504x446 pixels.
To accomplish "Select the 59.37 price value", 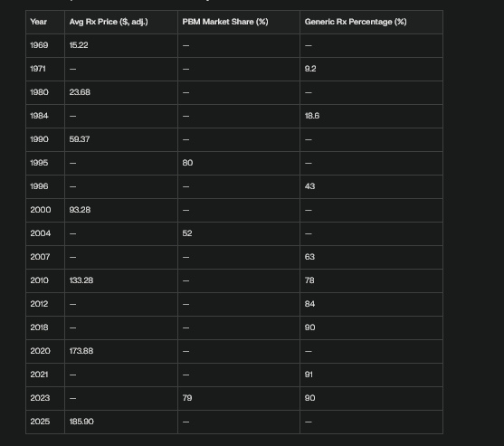I will click(80, 139).
